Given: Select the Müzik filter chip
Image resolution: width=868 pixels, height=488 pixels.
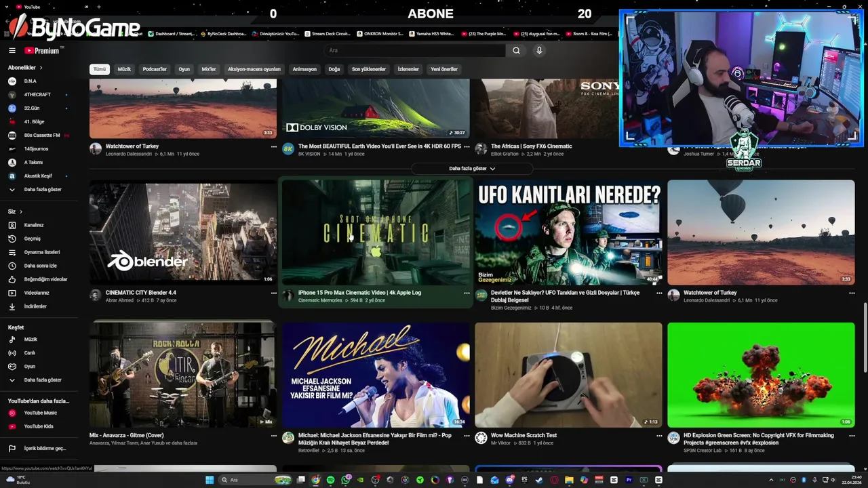Looking at the screenshot, I should (x=124, y=69).
